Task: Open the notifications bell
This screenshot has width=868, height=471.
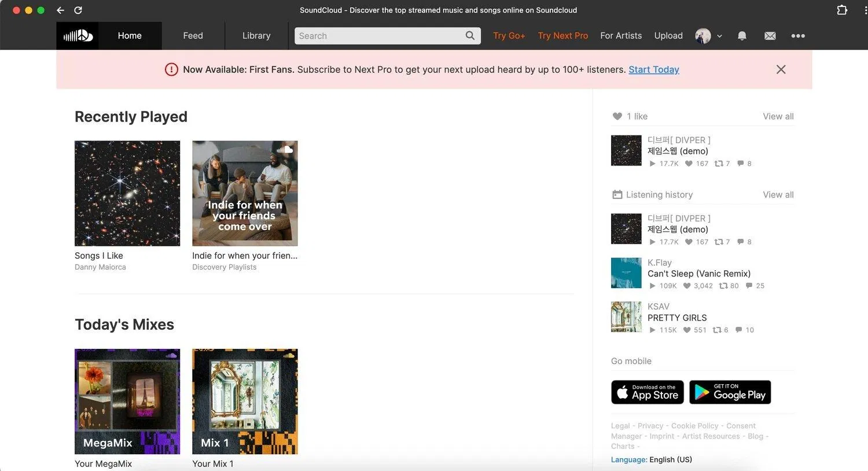Action: point(741,35)
